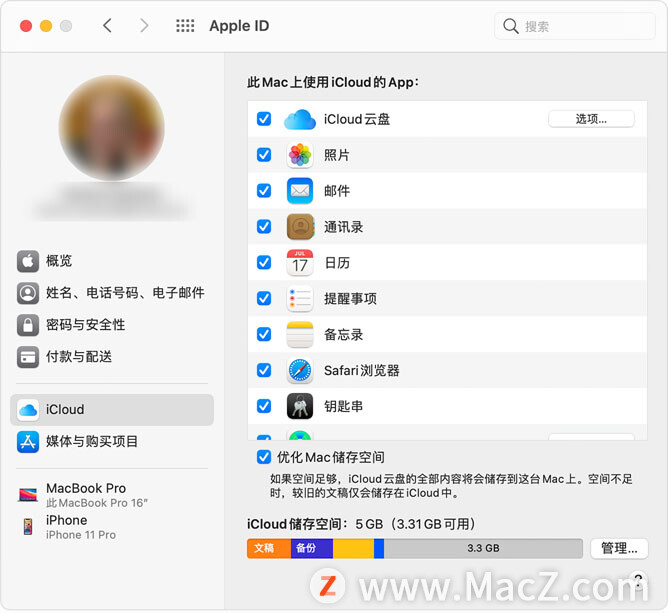
Task: Click the Safari 浏览器 label
Action: (362, 371)
